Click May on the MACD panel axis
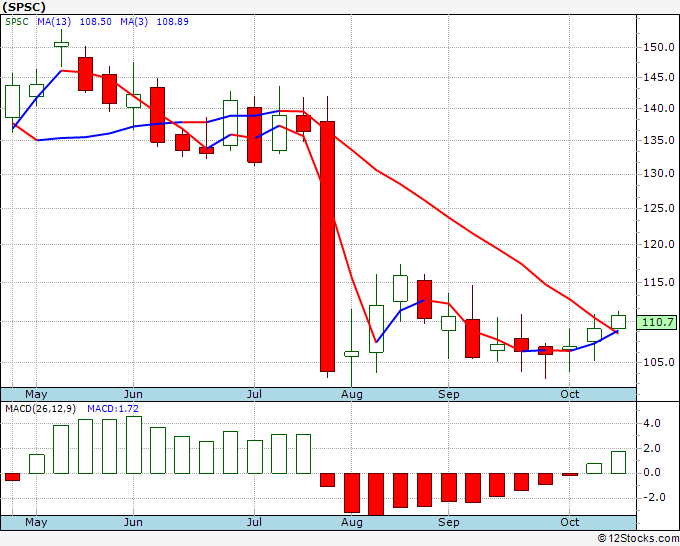Screen dimensions: 680x546 (x=36, y=522)
